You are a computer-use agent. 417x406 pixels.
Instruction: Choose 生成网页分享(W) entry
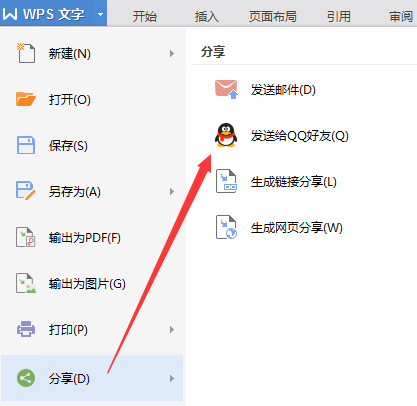[297, 228]
